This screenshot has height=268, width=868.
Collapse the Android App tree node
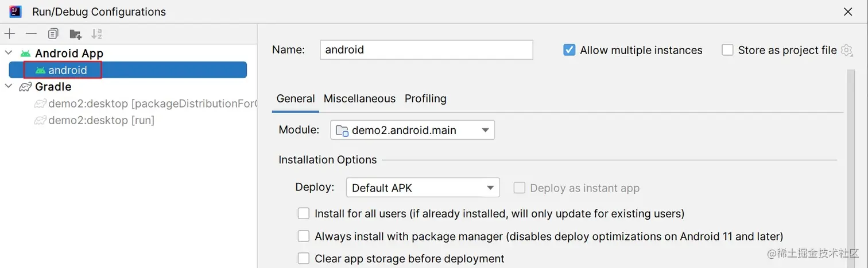(9, 53)
